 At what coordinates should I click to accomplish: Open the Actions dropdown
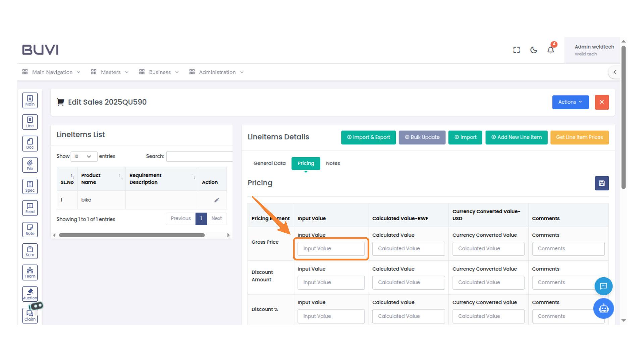pyautogui.click(x=570, y=102)
